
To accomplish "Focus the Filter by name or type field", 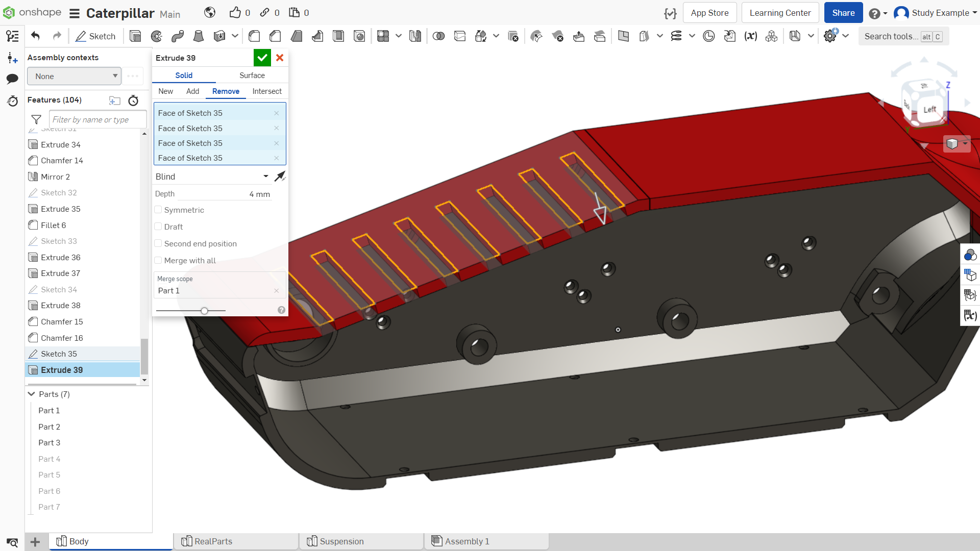I will coord(97,119).
